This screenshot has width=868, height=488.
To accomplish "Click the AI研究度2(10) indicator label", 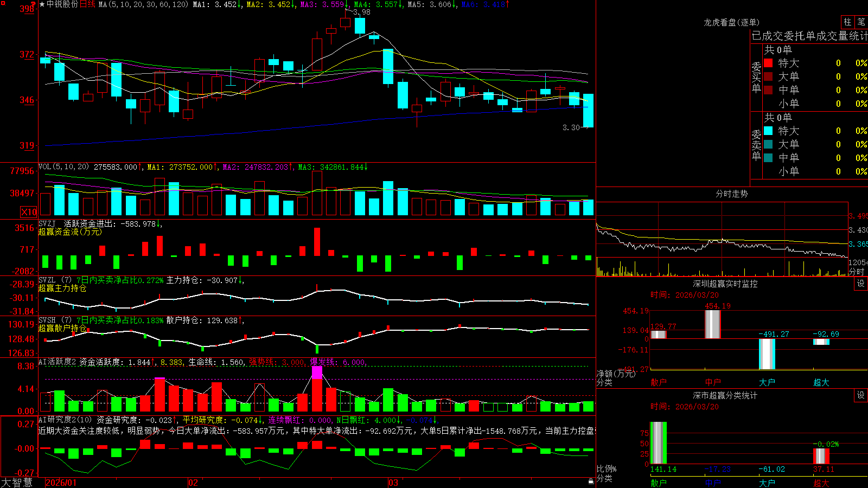I will click(65, 420).
